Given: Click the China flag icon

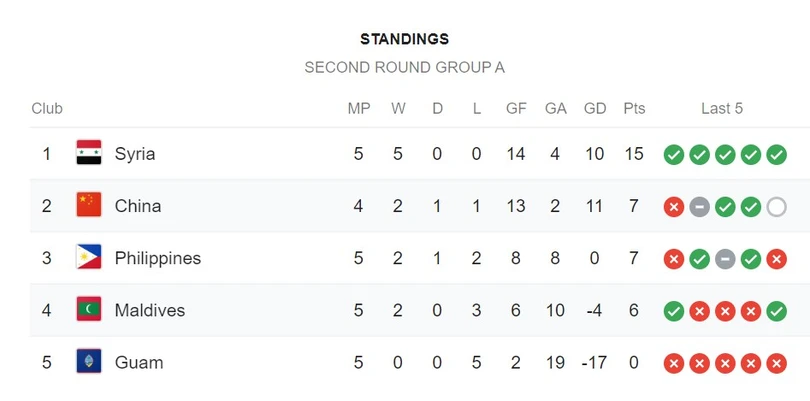Looking at the screenshot, I should coord(89,205).
